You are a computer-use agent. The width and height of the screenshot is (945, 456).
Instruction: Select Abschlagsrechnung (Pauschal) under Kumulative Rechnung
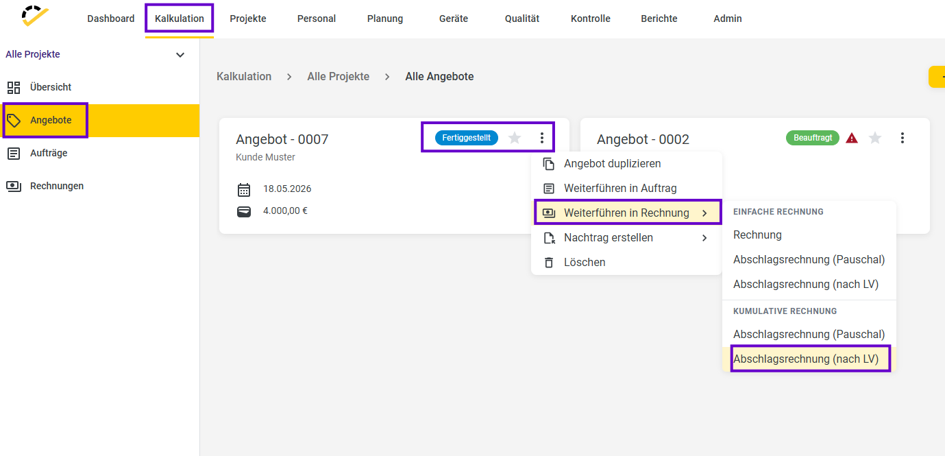click(x=809, y=334)
